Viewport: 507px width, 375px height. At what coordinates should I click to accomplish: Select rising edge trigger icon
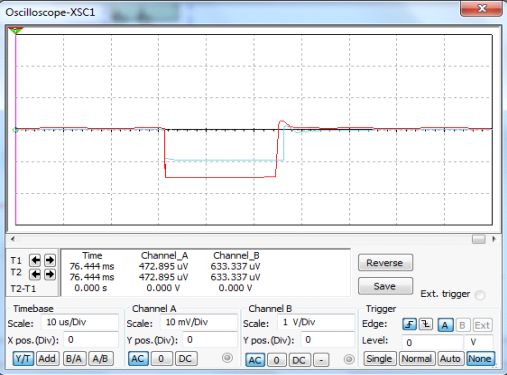point(409,324)
